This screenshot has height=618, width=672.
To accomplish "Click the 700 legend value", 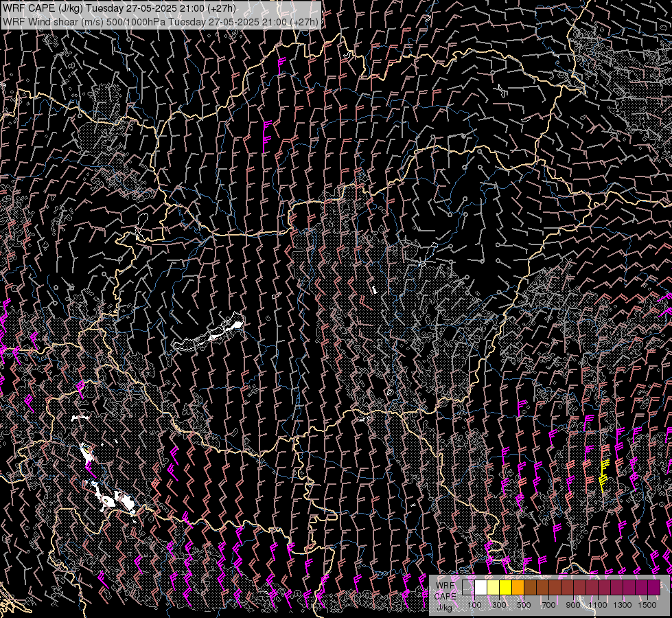I will click(548, 605).
